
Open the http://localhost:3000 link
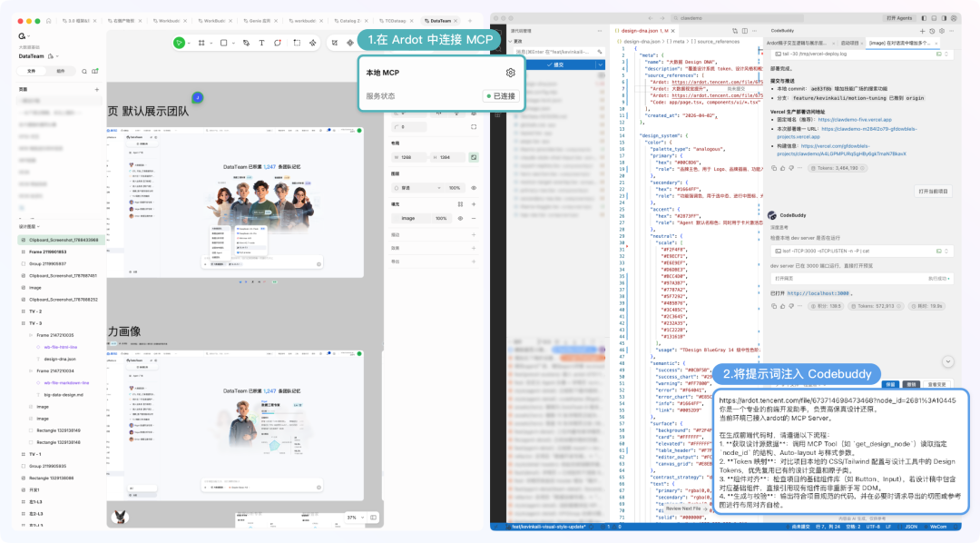click(x=818, y=293)
